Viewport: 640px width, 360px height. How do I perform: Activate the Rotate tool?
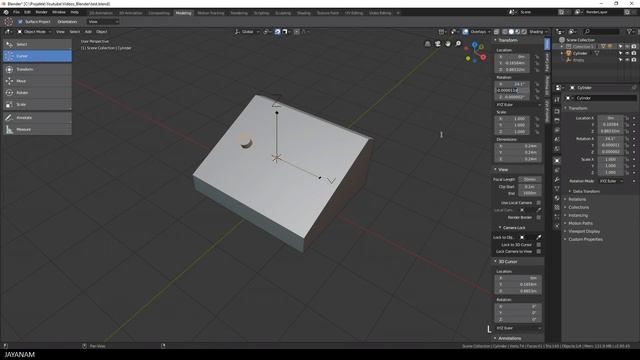pos(38,93)
